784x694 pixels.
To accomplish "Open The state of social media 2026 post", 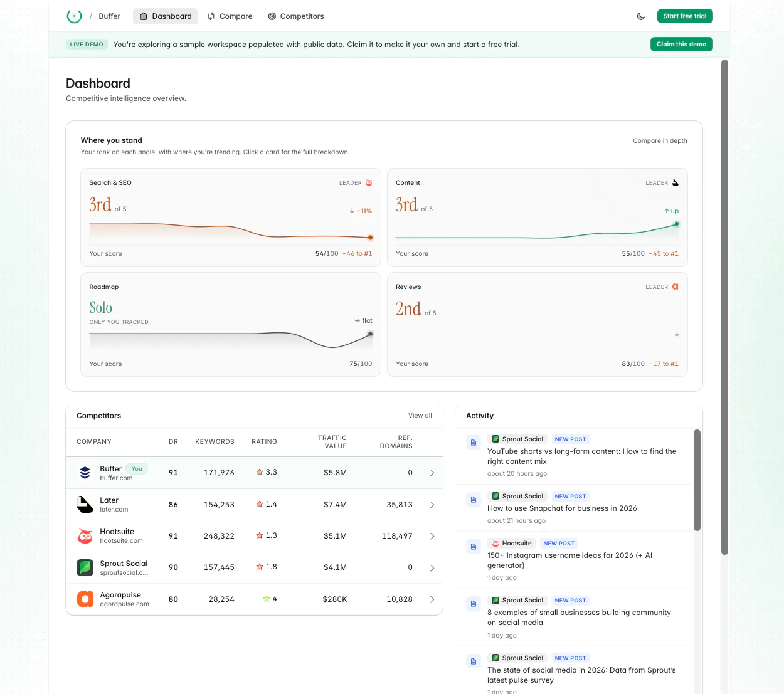I will coord(581,675).
